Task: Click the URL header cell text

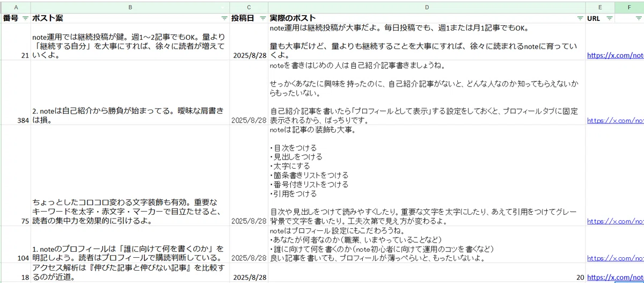Action: (x=594, y=18)
